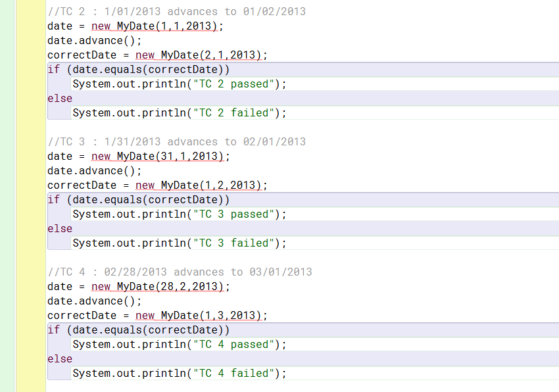Click the highlighted else line in TC 4
The width and height of the screenshot is (559, 392).
click(58, 358)
